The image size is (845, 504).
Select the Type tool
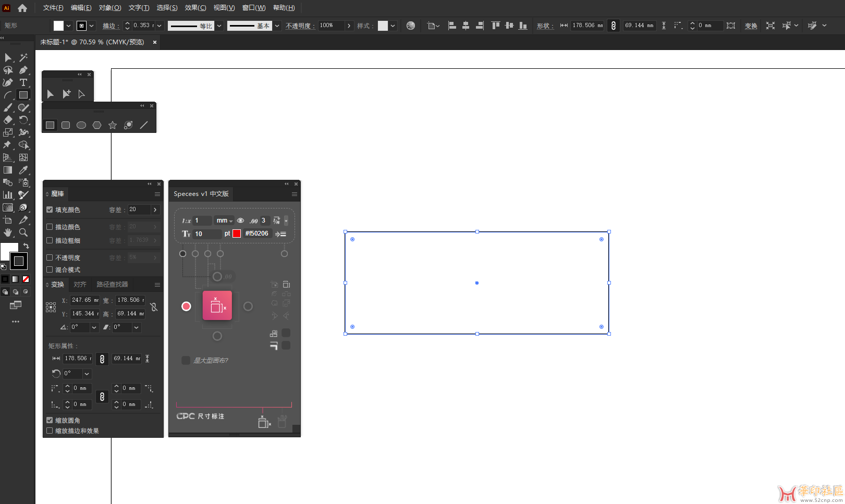(23, 82)
